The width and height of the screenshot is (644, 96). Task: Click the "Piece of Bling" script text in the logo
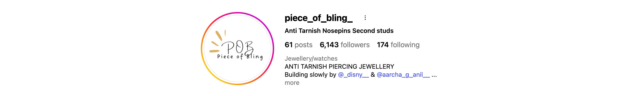tap(240, 57)
